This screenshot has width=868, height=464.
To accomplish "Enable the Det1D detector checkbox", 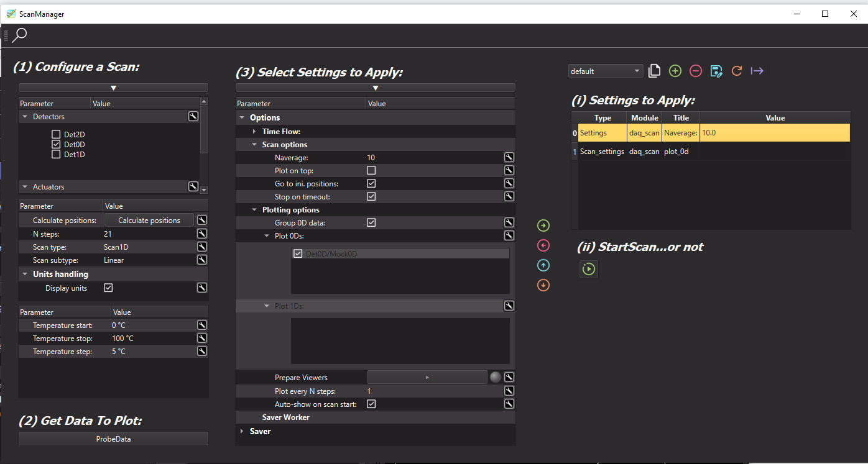I will click(x=56, y=154).
